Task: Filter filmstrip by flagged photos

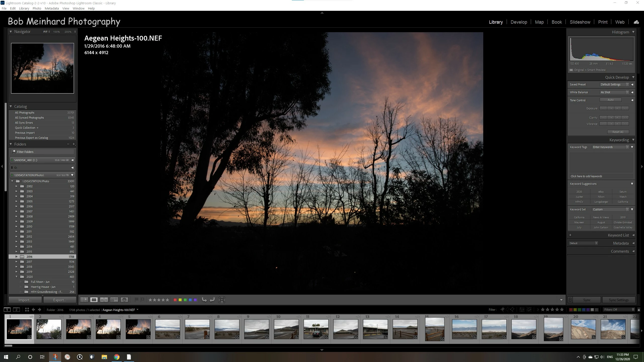Action: [502, 310]
